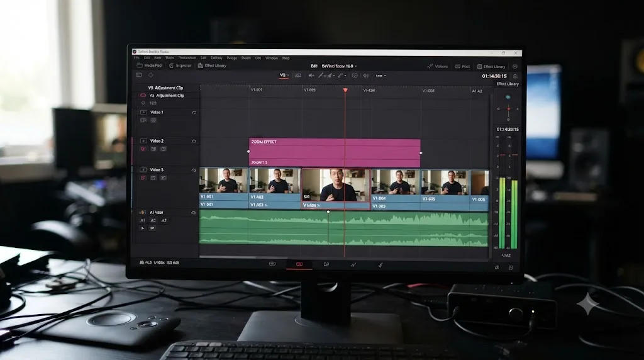Click the Video 3 track type icon

click(x=143, y=170)
